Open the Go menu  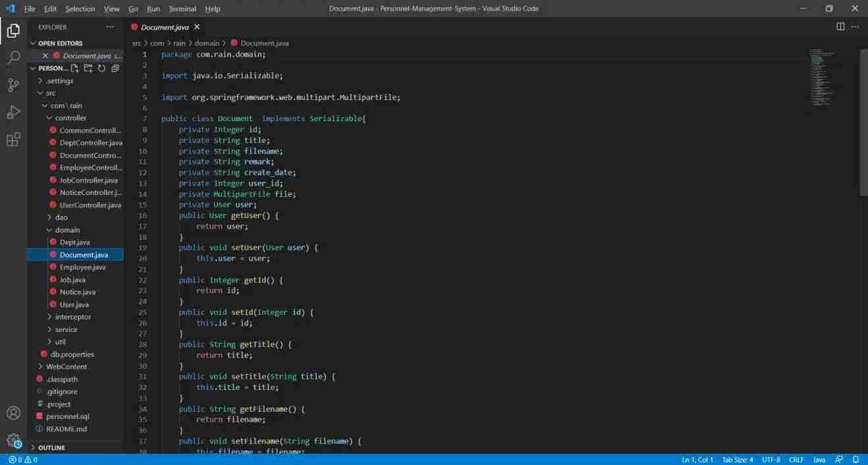tap(134, 9)
